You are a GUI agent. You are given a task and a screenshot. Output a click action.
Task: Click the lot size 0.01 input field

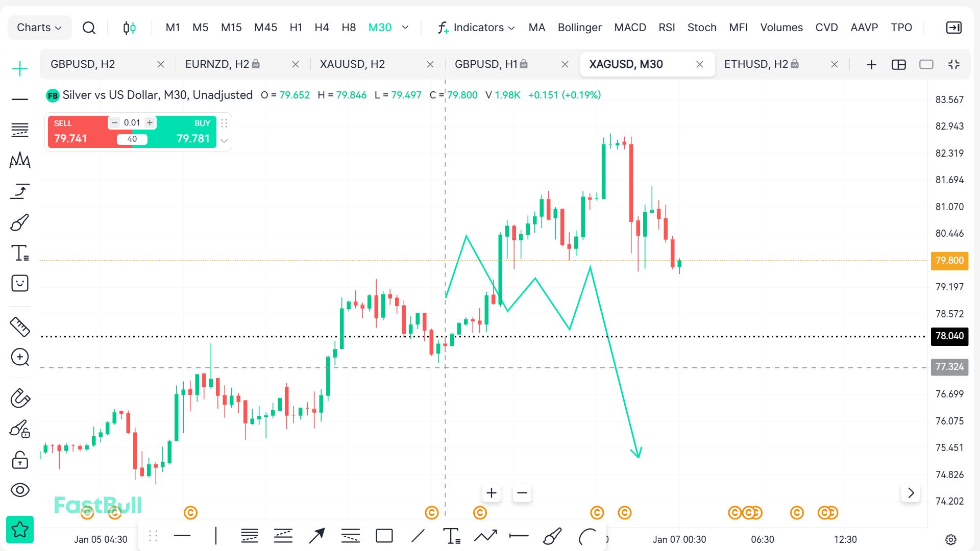point(132,122)
